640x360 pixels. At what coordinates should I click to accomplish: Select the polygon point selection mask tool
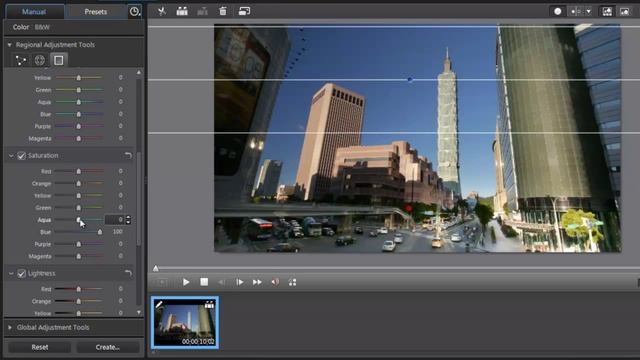[x=21, y=60]
